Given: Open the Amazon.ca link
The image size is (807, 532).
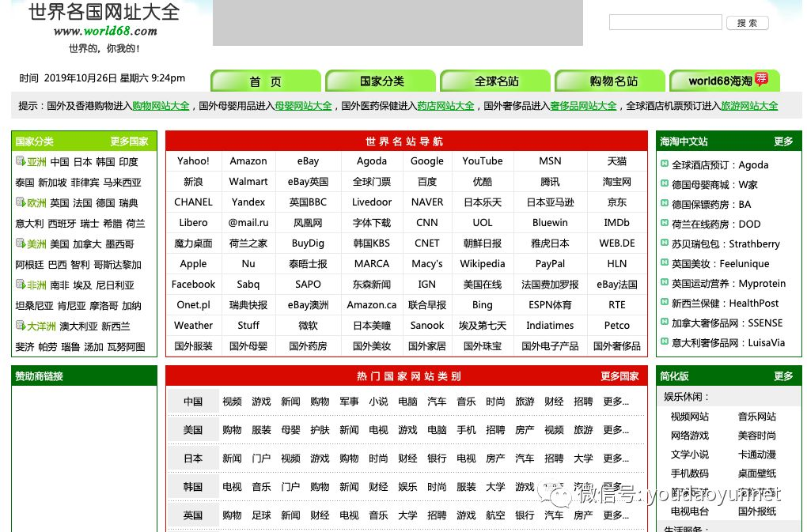Looking at the screenshot, I should [372, 305].
